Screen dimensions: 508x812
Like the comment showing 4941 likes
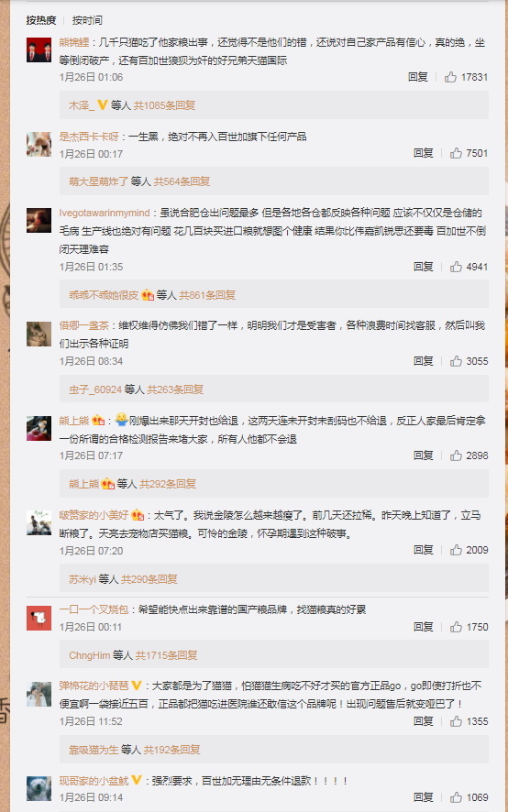[456, 266]
